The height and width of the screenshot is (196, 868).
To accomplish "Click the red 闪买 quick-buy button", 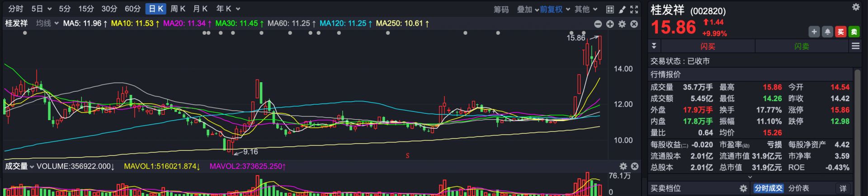I will click(708, 46).
